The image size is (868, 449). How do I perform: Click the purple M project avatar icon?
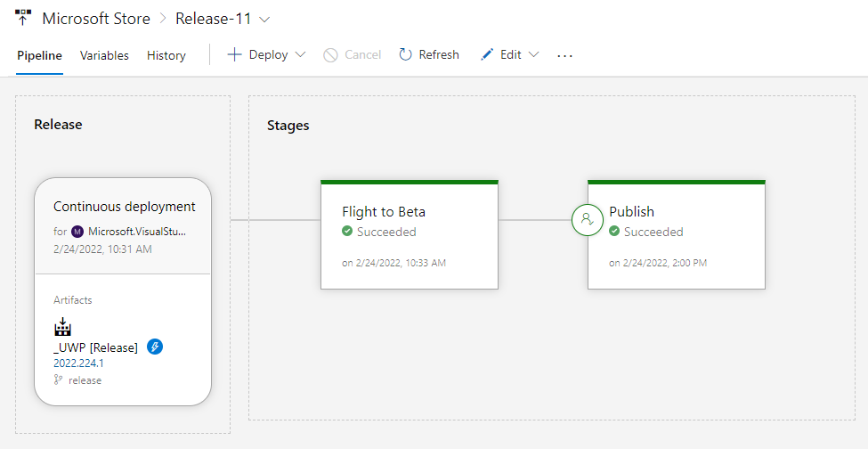77,232
